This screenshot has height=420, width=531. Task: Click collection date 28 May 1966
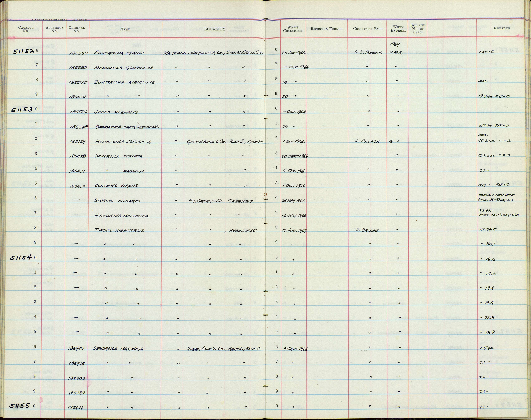click(x=293, y=201)
